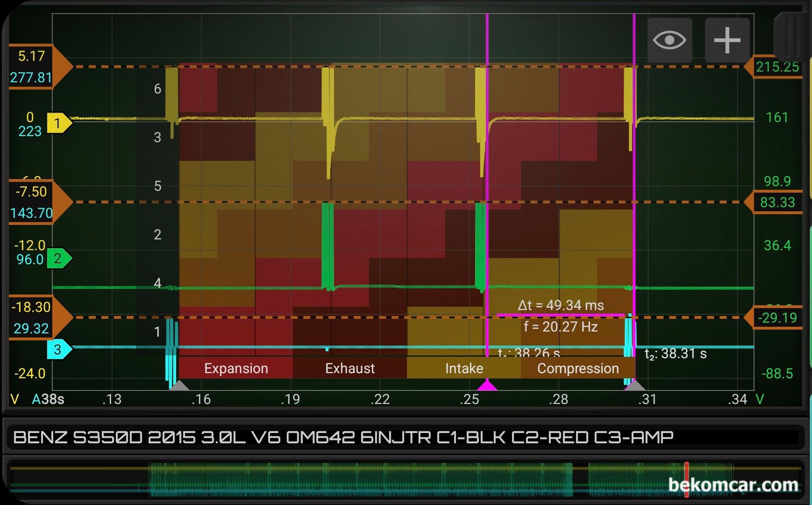The height and width of the screenshot is (505, 812).
Task: Click cylinder number 1 label
Action: pyautogui.click(x=157, y=332)
